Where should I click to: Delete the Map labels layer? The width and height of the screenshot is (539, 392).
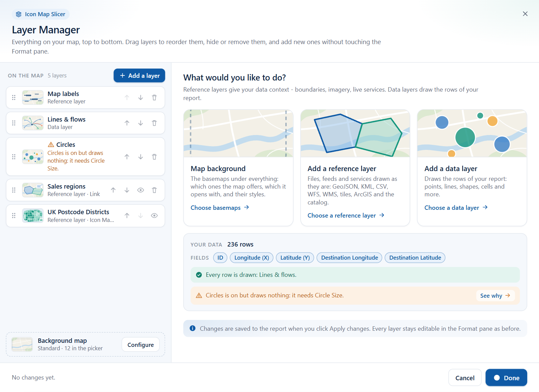pos(154,98)
